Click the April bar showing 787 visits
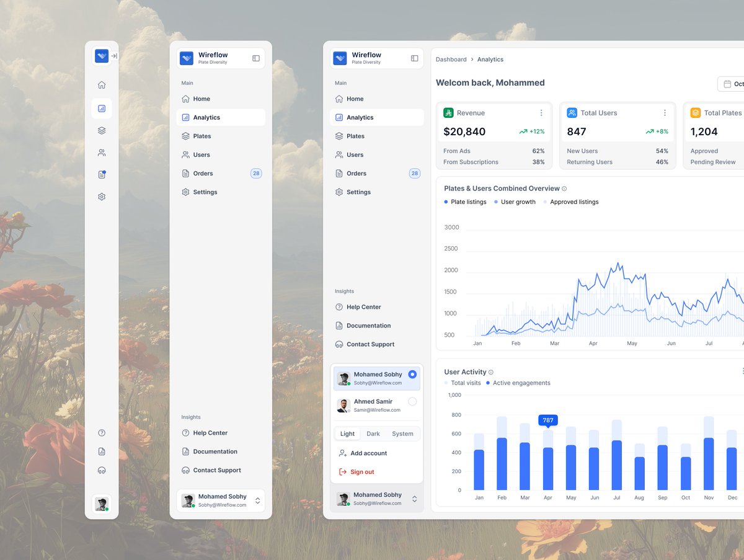The image size is (744, 560). point(547,459)
